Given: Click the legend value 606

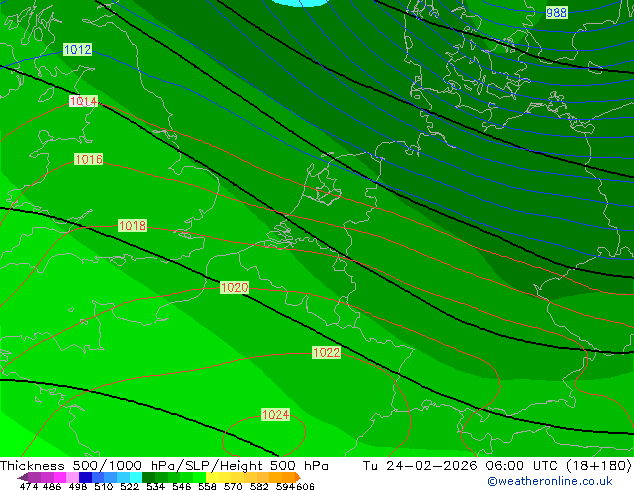Looking at the screenshot, I should tap(305, 486).
